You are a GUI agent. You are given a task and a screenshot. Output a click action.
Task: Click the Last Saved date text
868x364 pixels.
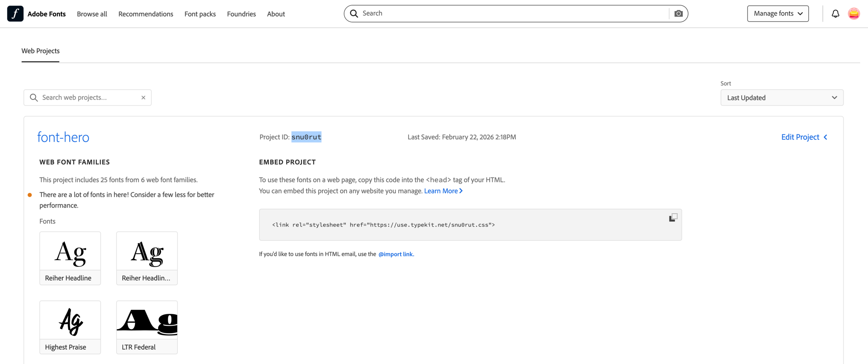pyautogui.click(x=462, y=137)
